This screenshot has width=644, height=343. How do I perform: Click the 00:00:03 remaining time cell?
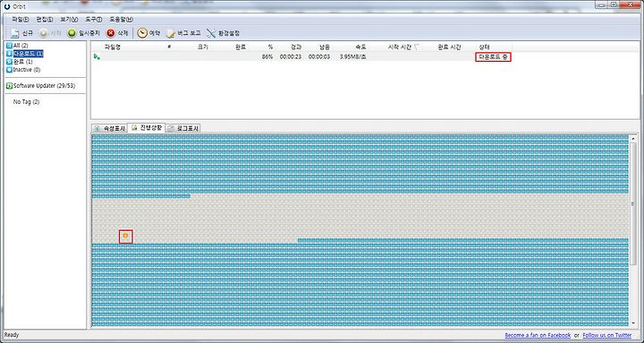(x=319, y=57)
